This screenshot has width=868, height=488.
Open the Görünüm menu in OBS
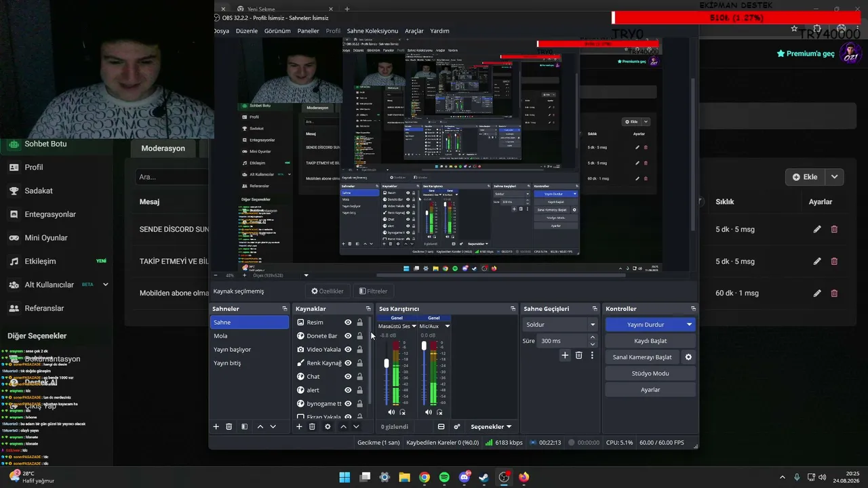pyautogui.click(x=277, y=31)
